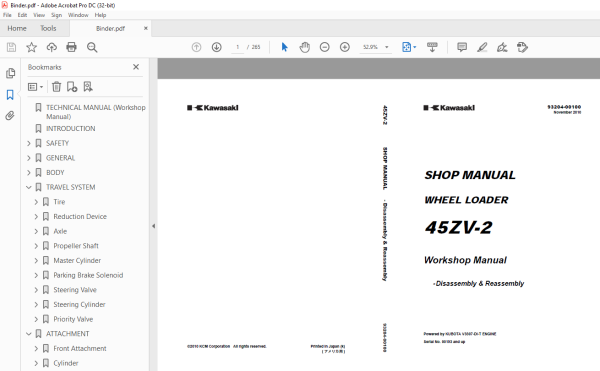The image size is (600, 371).
Task: Collapse the TRAVEL SYSTEM bookmark
Action: point(29,187)
